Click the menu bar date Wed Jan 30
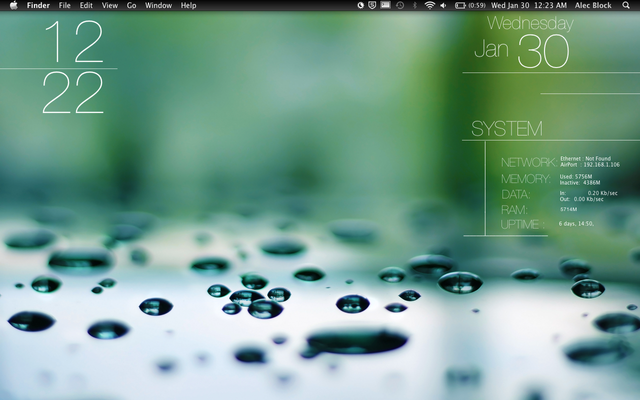 tap(510, 5)
